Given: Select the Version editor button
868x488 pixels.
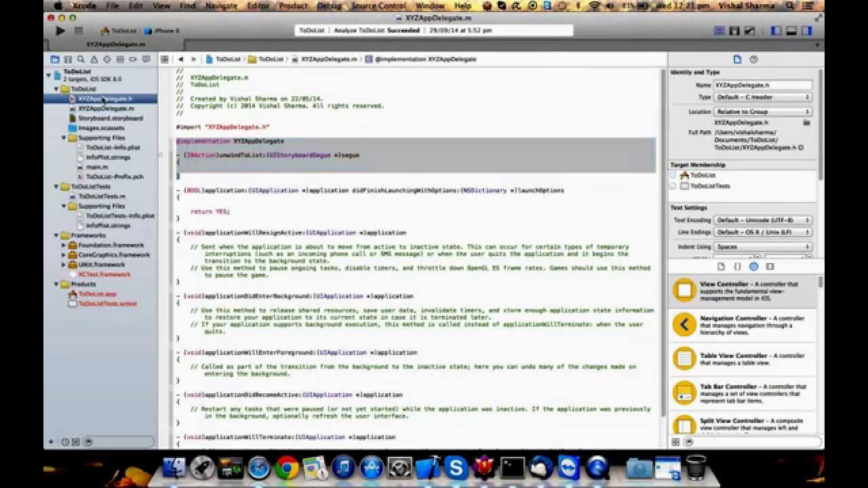Looking at the screenshot, I should (749, 31).
